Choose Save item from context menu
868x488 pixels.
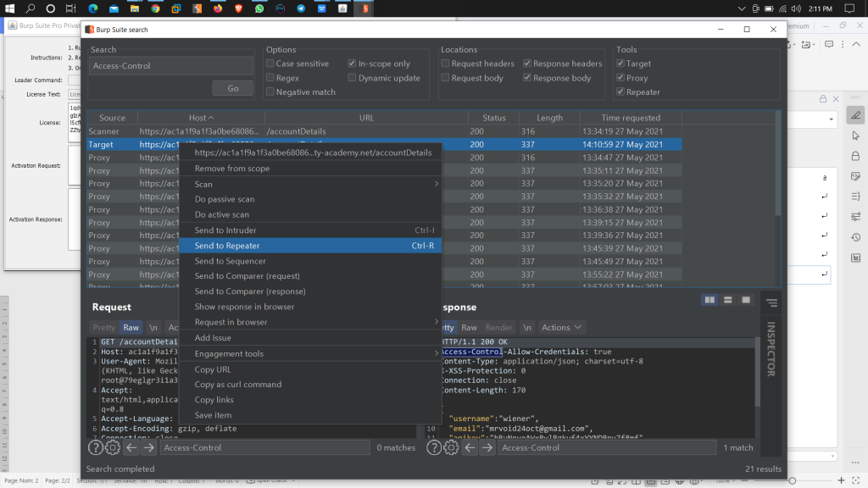click(310, 415)
